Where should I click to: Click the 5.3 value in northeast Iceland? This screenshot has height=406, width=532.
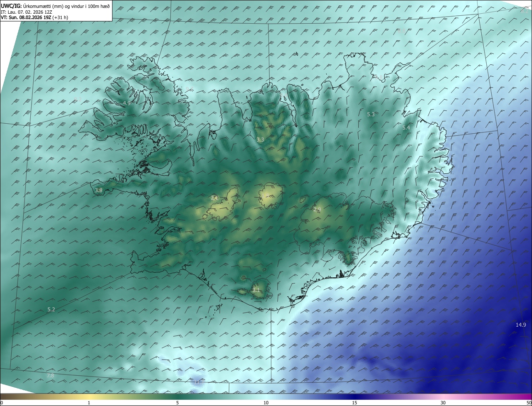click(x=371, y=114)
